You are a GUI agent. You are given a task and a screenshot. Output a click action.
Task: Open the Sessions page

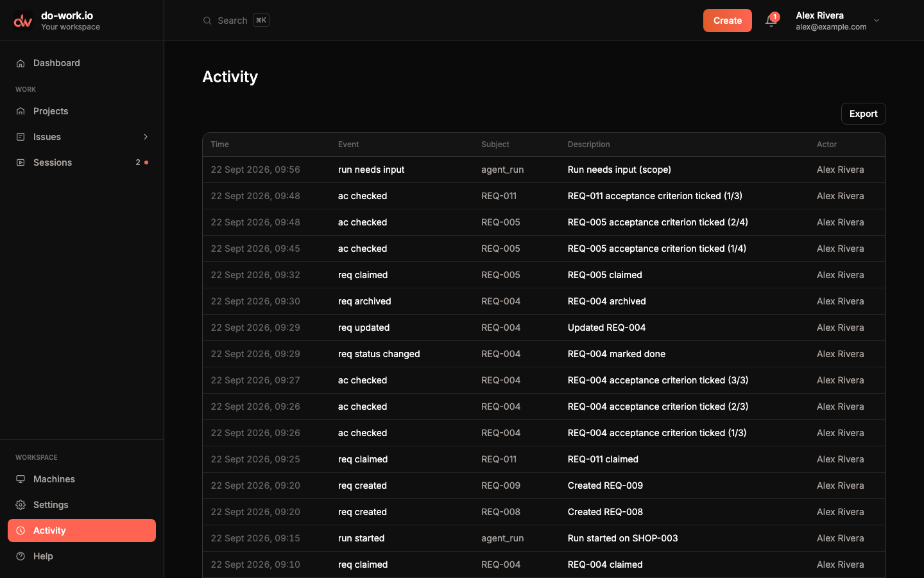[x=82, y=162]
